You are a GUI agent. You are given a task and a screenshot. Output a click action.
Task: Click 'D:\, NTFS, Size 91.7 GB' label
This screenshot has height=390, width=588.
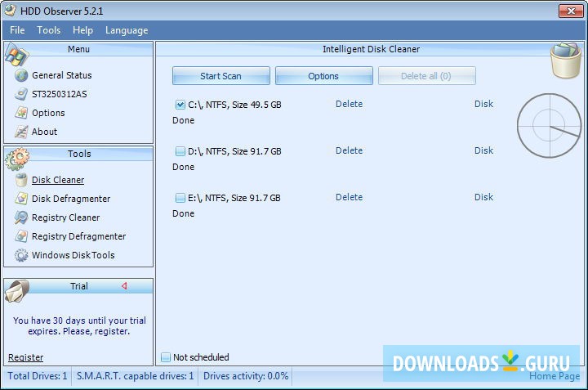point(234,151)
